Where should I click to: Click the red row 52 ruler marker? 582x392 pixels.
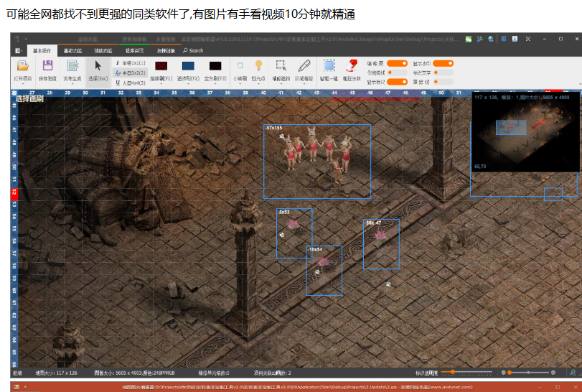(x=14, y=193)
